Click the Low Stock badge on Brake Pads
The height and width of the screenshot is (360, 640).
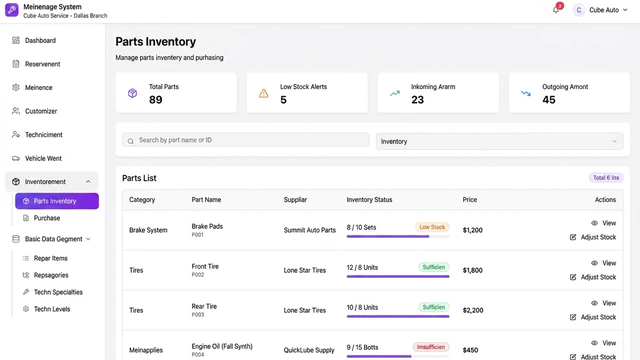pos(432,227)
